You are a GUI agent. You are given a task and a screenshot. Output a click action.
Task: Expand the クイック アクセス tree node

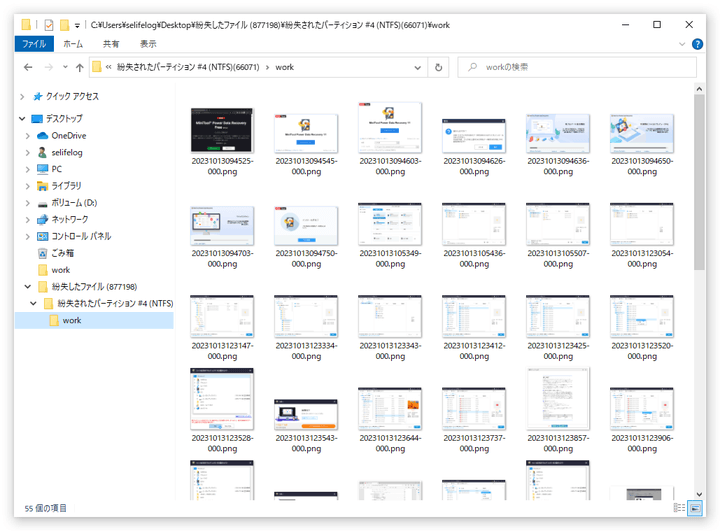point(24,96)
